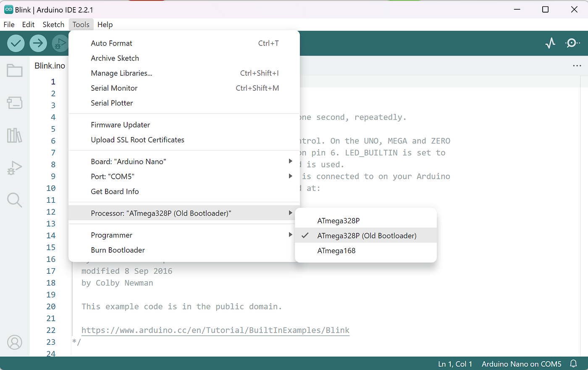Select the ATmega328P processor option
The height and width of the screenshot is (370, 588).
(366, 221)
